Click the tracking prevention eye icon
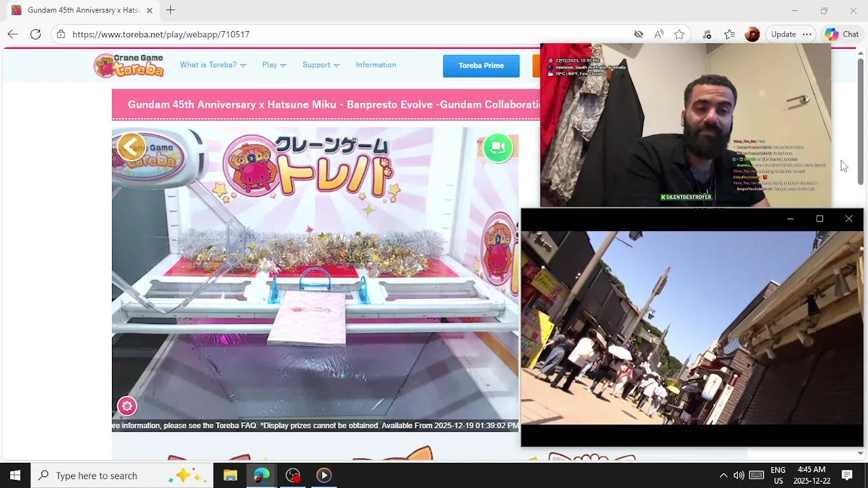The image size is (868, 488). [638, 34]
